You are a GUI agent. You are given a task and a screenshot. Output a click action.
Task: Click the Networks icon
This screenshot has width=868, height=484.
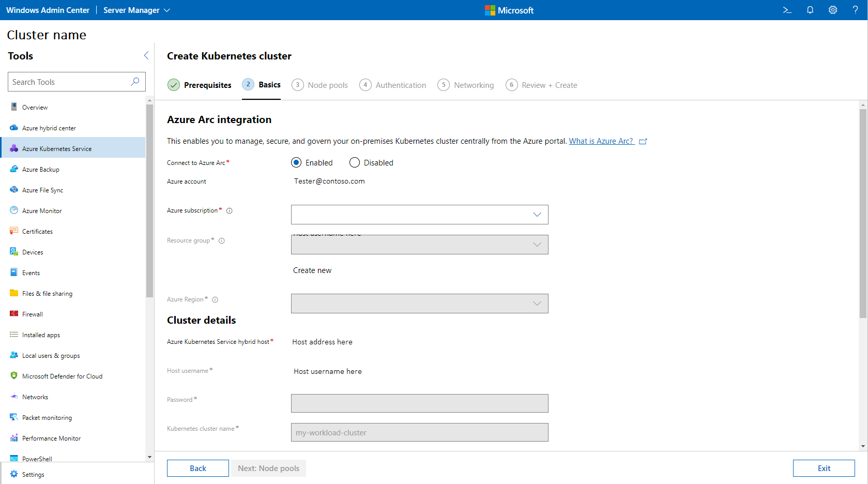[x=14, y=397]
